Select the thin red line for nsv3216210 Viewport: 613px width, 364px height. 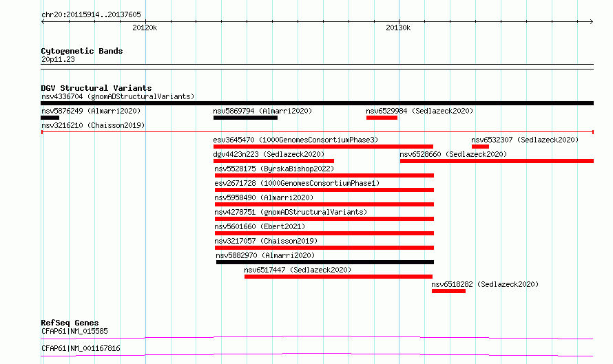pos(318,132)
